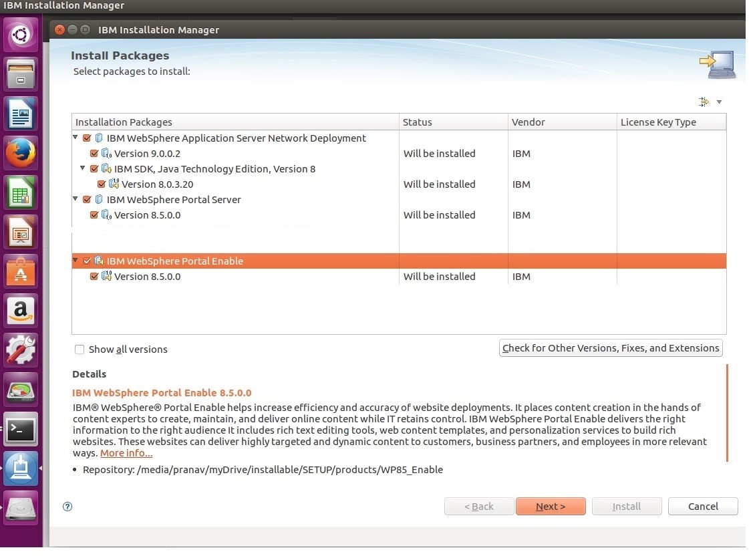Open Ubuntu Software Center icon
Viewport: 753px width, 560px height.
tap(21, 271)
